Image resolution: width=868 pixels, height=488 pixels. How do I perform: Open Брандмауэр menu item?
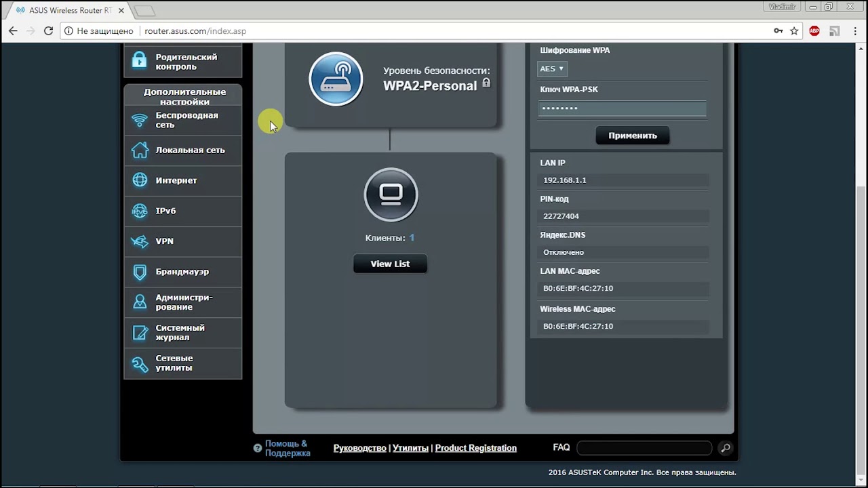pos(182,272)
